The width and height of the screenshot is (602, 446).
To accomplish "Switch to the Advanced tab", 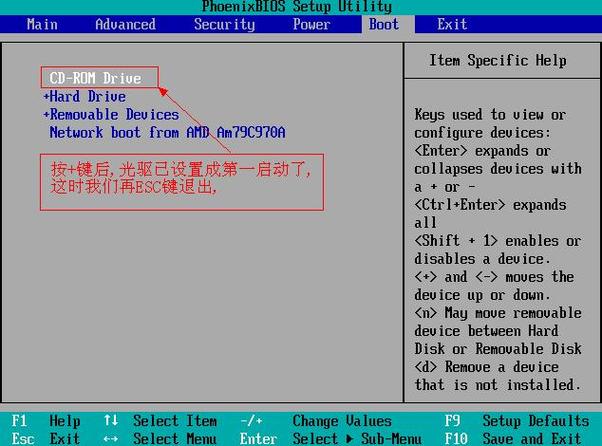I will [x=125, y=24].
